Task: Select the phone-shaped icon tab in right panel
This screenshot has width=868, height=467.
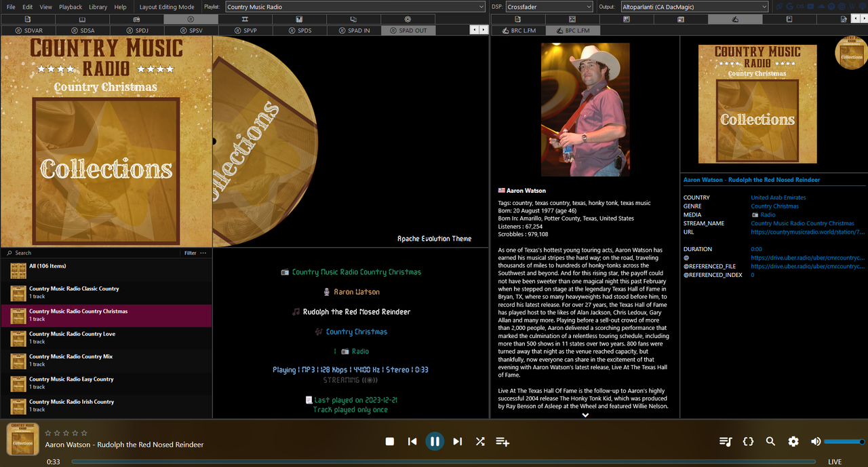Action: 789,19
